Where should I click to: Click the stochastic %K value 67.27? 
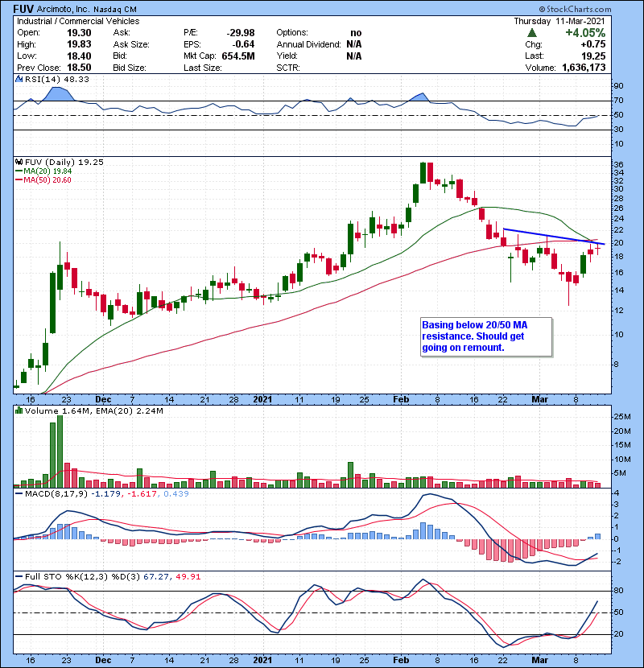coord(156,577)
